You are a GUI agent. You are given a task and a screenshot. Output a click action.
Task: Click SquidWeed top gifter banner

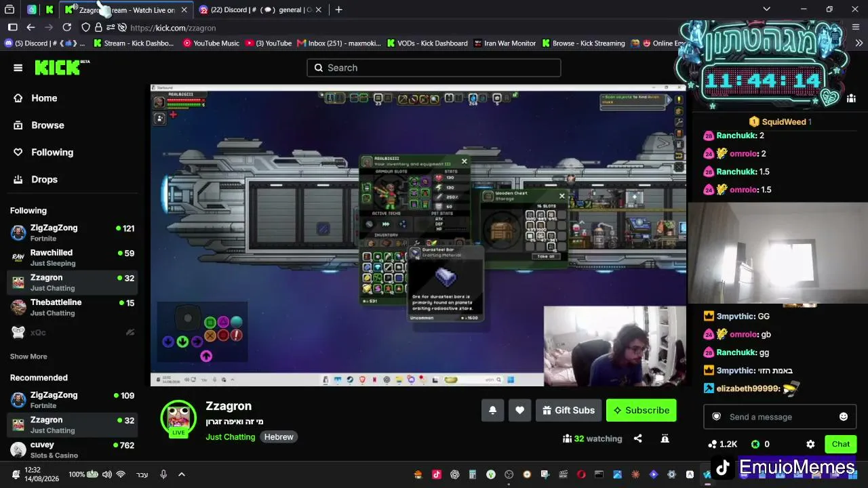click(x=780, y=122)
